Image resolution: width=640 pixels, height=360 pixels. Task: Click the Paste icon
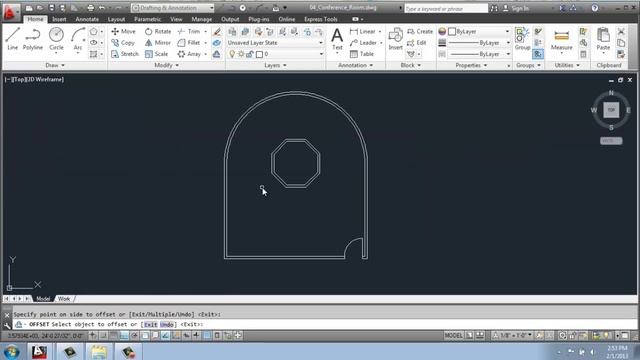tap(603, 39)
